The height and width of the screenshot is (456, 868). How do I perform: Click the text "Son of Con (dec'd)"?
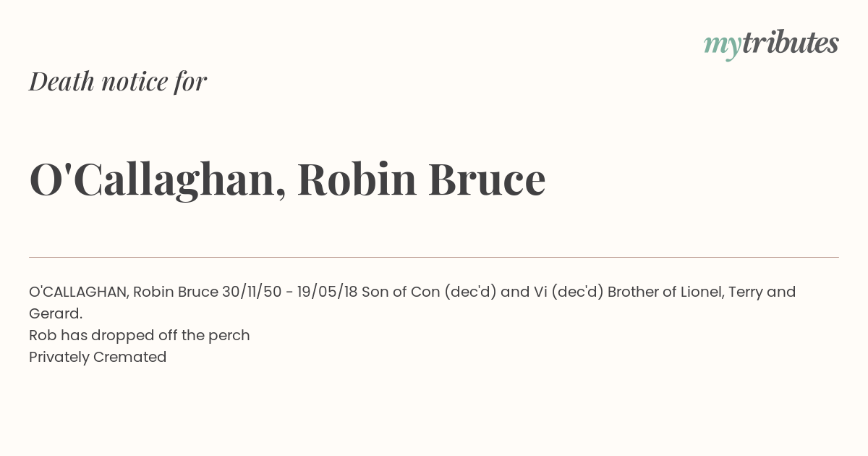coord(429,292)
